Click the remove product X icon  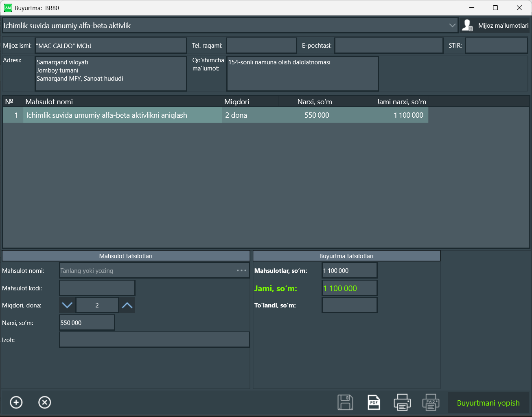(45, 402)
